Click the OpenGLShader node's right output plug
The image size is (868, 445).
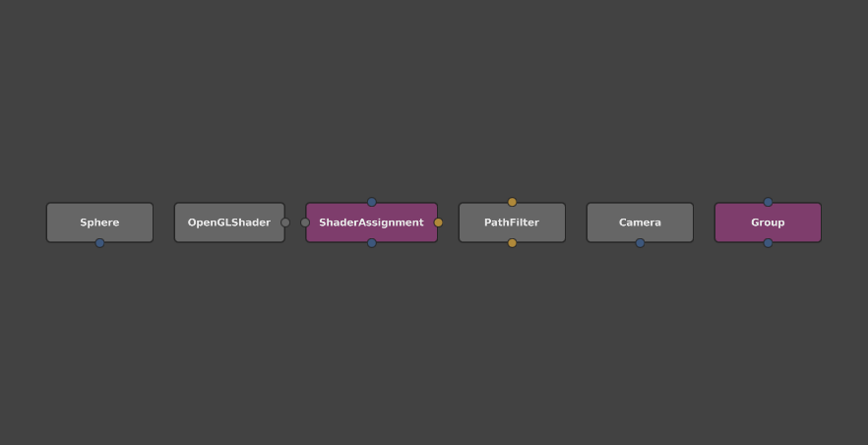285,222
